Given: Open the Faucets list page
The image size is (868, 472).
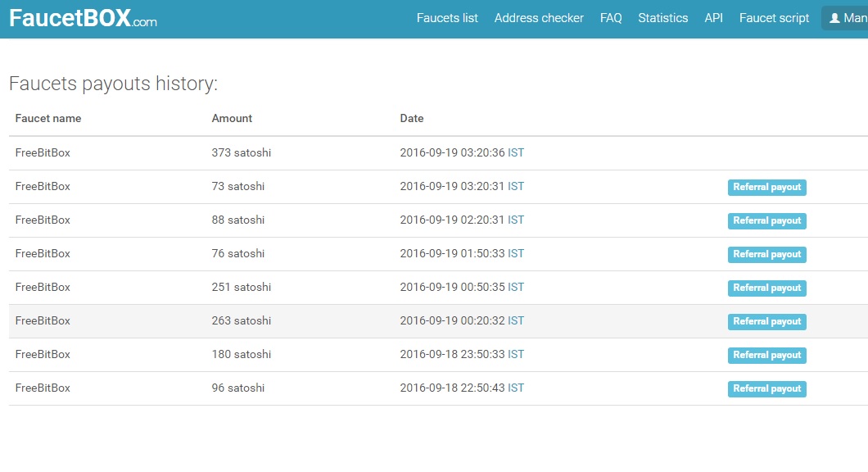Looking at the screenshot, I should tap(447, 18).
